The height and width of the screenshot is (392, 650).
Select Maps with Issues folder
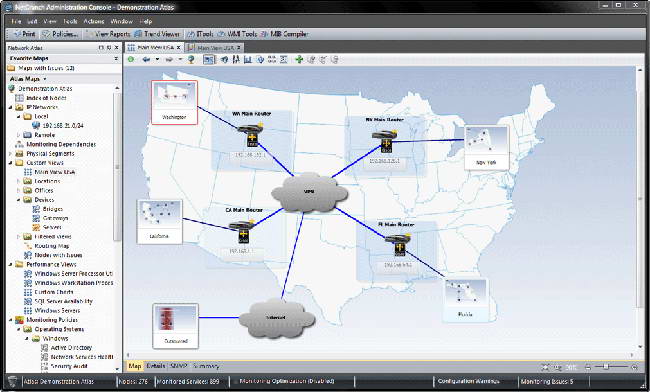coord(41,68)
